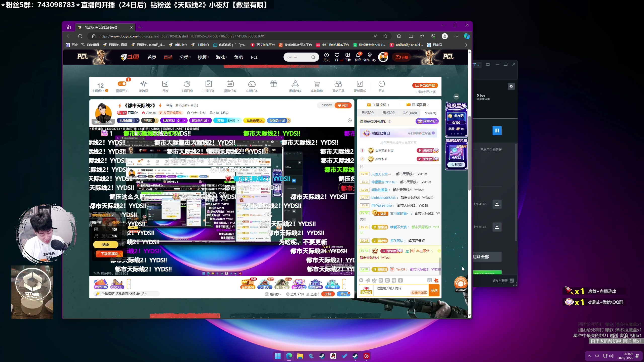Open 主播投稿 link in chat panel
Screen dimensions: 644x362
point(378,105)
